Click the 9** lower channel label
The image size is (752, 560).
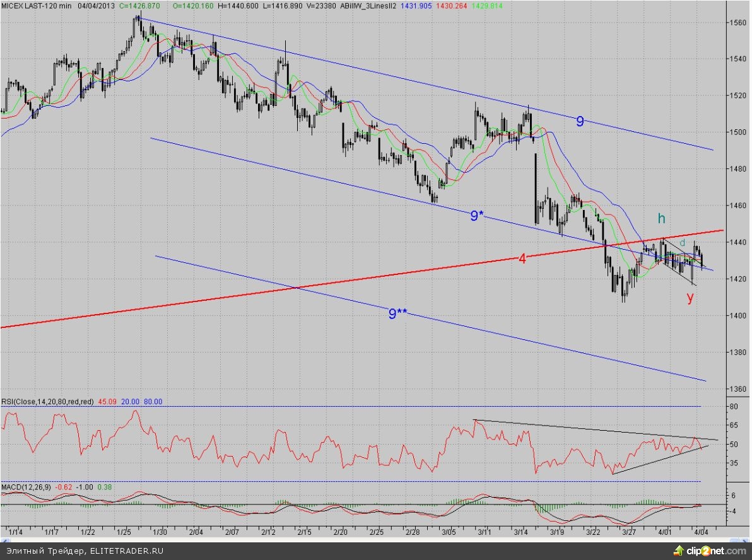(397, 313)
